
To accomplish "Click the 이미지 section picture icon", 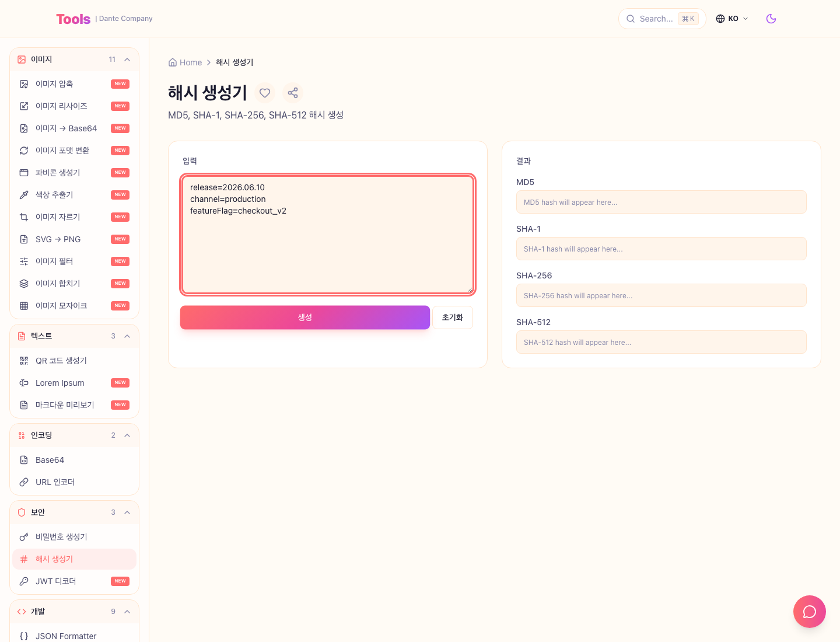I will 22,60.
